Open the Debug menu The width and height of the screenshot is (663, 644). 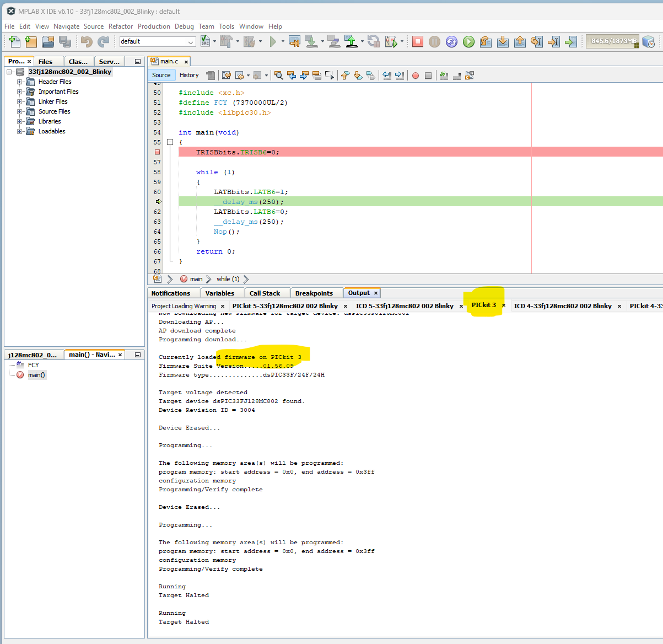click(x=184, y=26)
